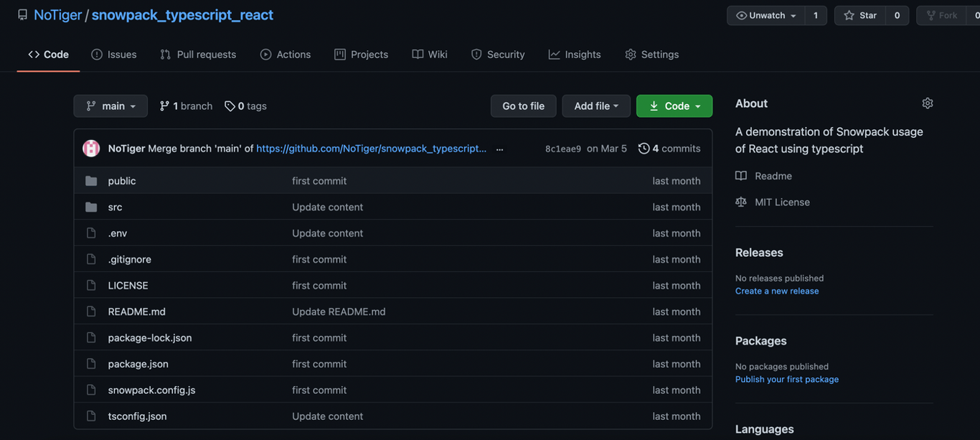This screenshot has height=440, width=980.
Task: Open the Insights tab
Action: click(575, 55)
